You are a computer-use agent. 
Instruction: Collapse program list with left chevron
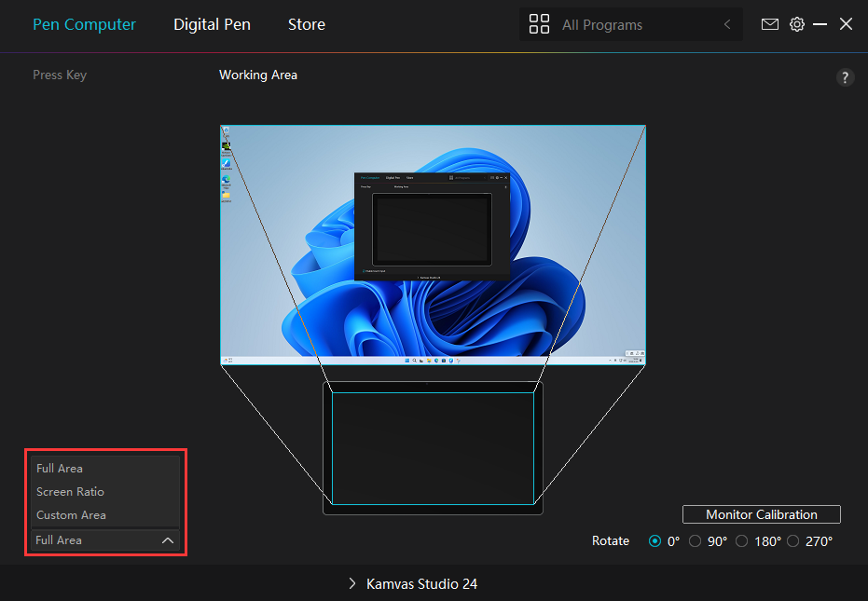(x=727, y=25)
